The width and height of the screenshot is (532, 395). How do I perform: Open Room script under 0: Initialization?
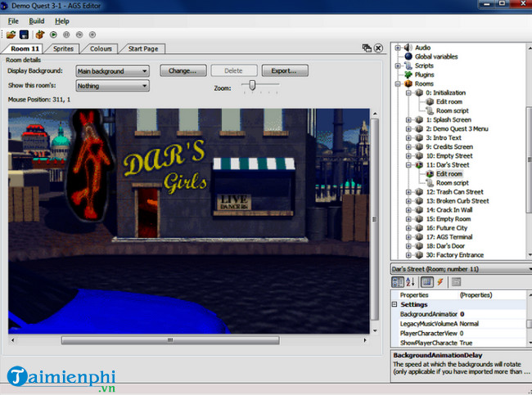click(x=453, y=111)
